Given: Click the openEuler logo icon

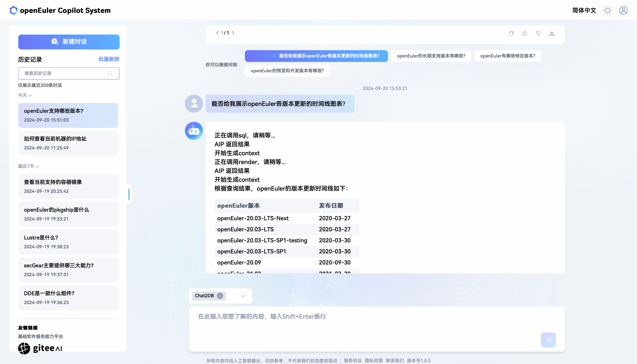Looking at the screenshot, I should point(13,10).
